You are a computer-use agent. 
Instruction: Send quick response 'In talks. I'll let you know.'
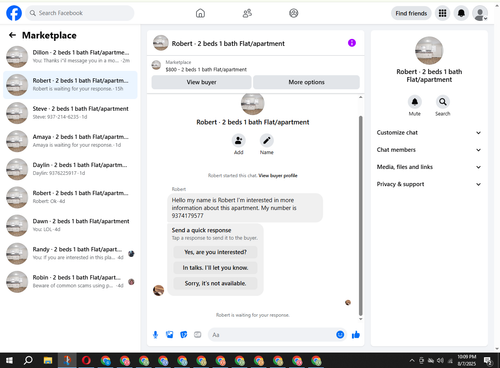point(215,268)
